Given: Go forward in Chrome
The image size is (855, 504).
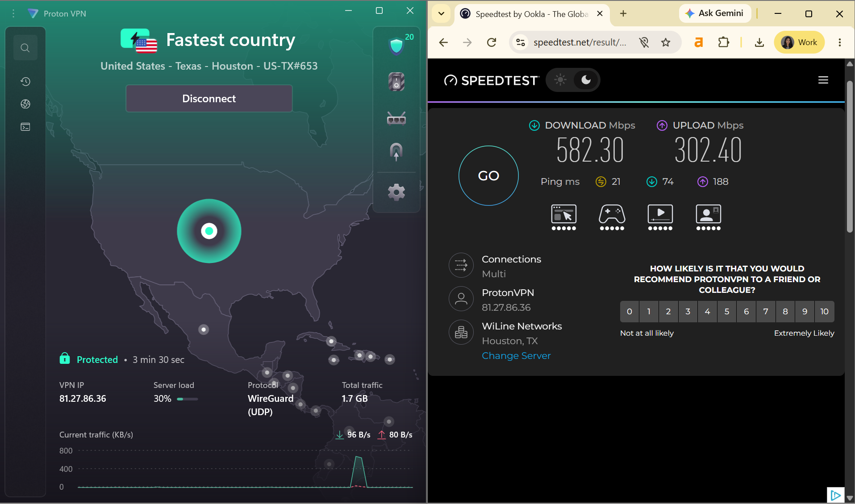Looking at the screenshot, I should pyautogui.click(x=467, y=42).
